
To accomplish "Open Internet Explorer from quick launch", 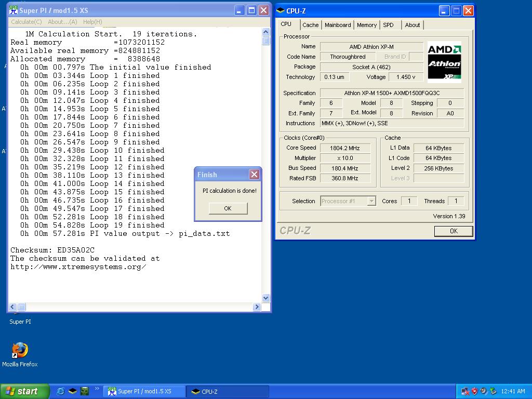I will tap(60, 391).
